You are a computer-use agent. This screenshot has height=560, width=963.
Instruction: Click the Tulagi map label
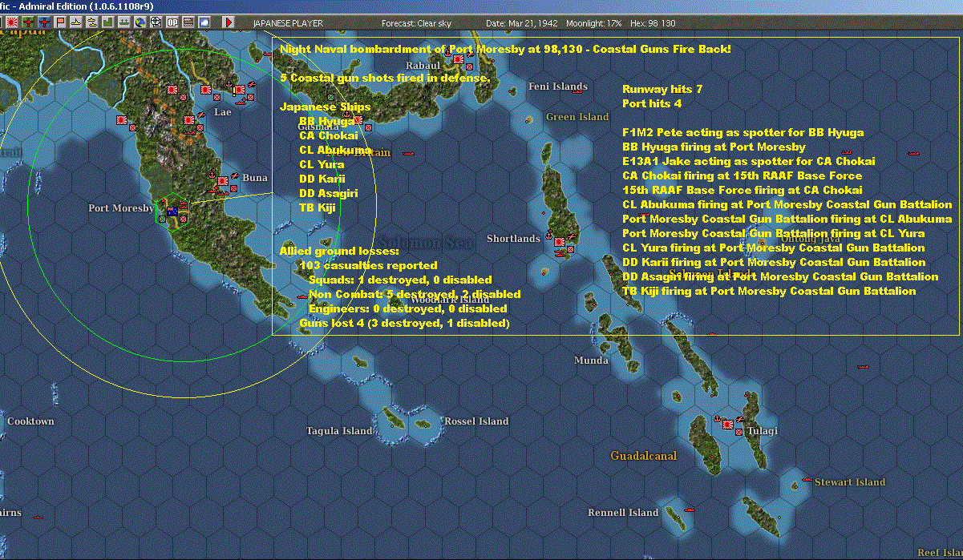(x=762, y=431)
